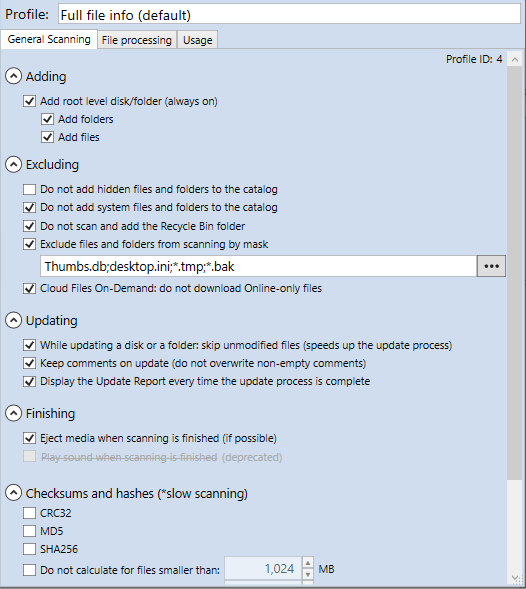Toggle Exclude files and folders by mask

pos(29,244)
